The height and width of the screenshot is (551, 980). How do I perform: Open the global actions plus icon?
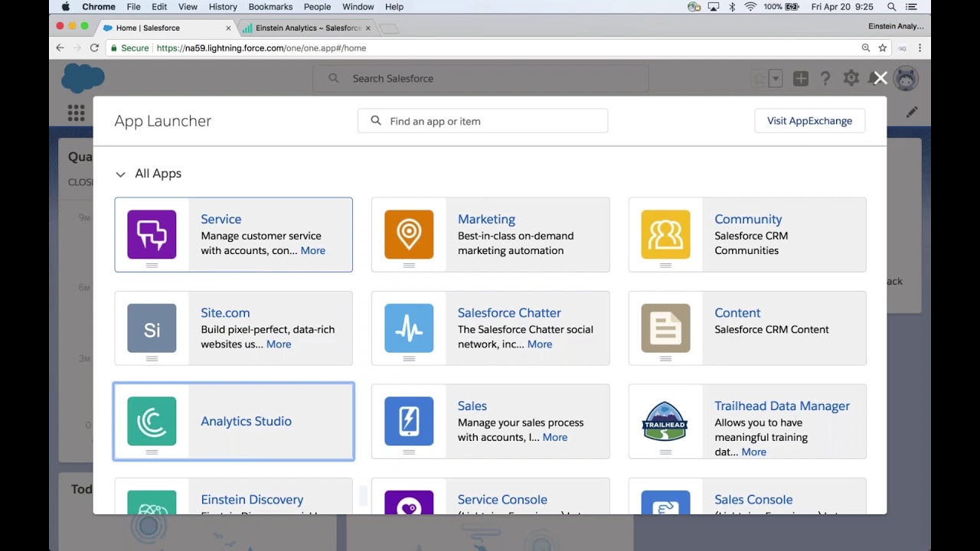[x=801, y=78]
